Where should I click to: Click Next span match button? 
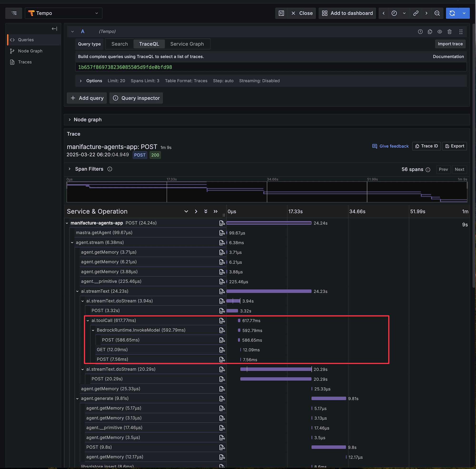click(x=460, y=169)
